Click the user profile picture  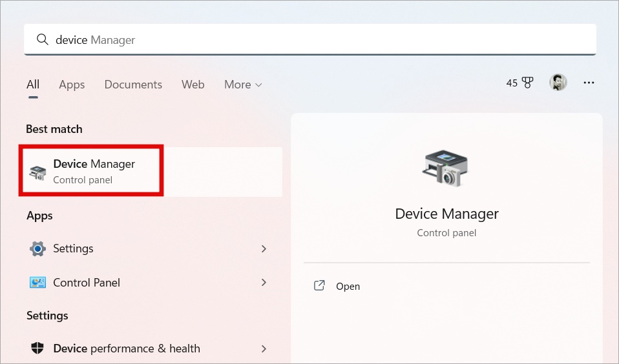558,83
